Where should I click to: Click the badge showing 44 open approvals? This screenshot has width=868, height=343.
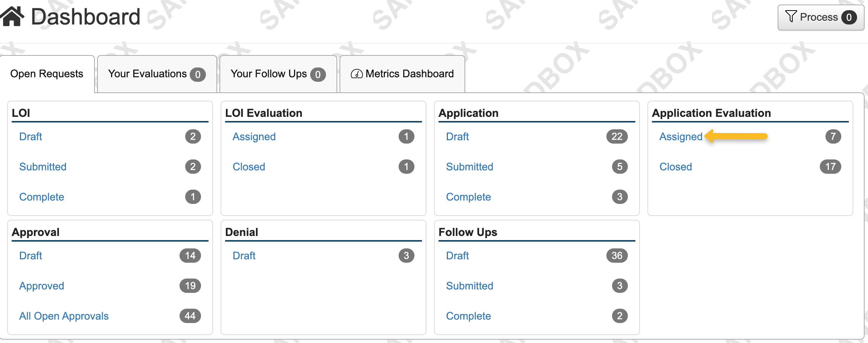pos(190,316)
